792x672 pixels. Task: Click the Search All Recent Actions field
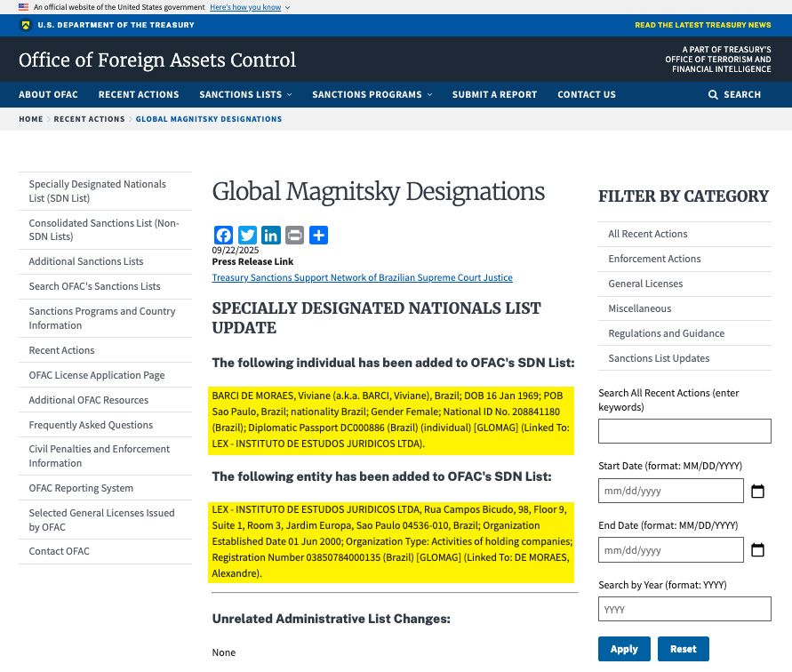coord(684,431)
